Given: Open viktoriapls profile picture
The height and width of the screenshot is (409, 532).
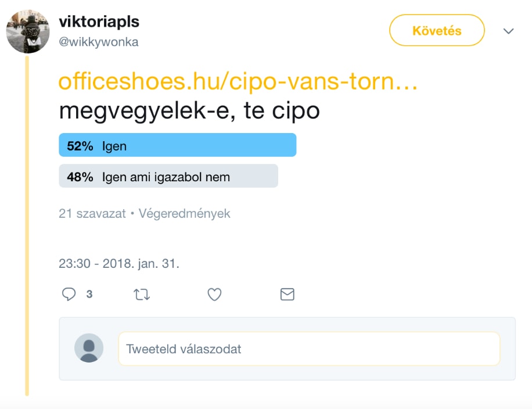Looking at the screenshot, I should click(27, 32).
